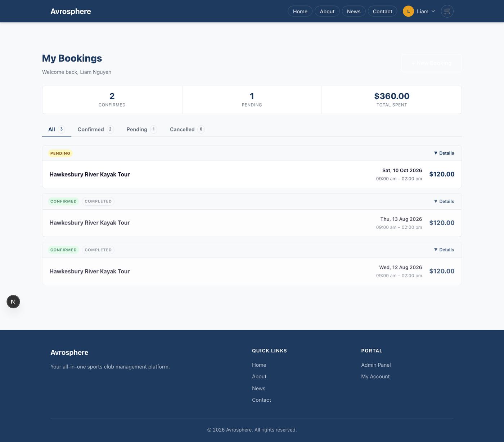Image resolution: width=504 pixels, height=442 pixels.
Task: Click the PENDING status badge
Action: click(x=60, y=153)
